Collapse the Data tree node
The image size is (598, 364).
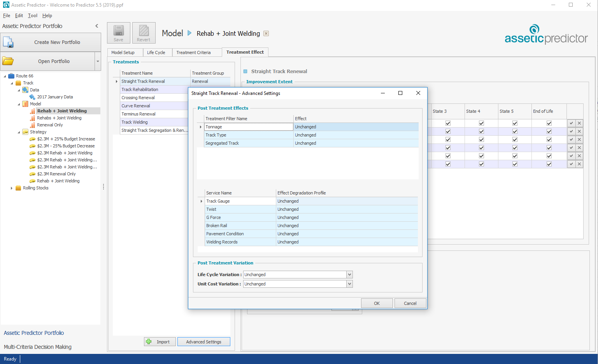(19, 90)
